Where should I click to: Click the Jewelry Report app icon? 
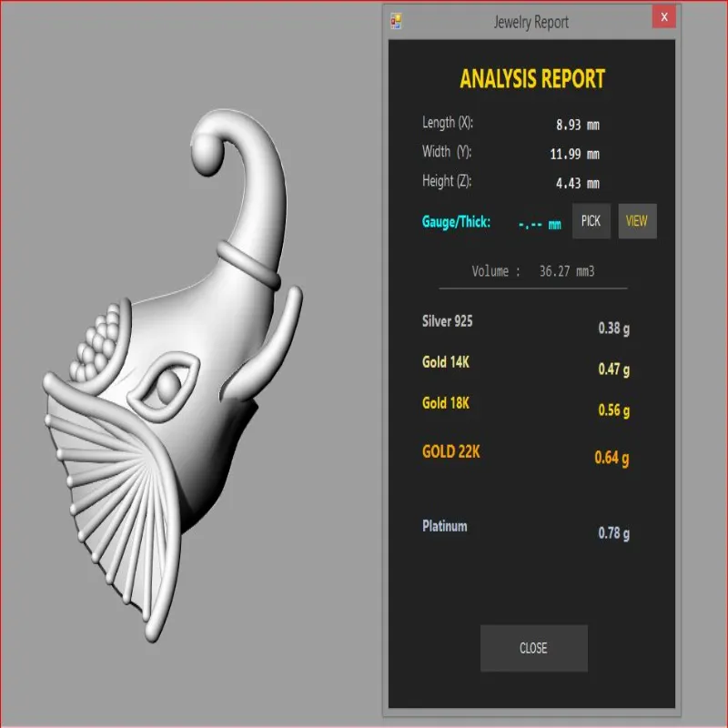(396, 21)
